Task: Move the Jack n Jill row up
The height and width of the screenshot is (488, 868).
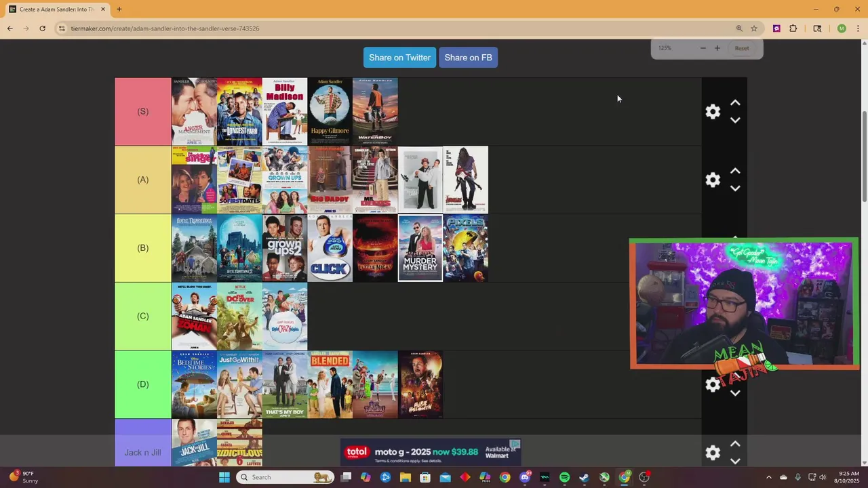Action: (x=735, y=444)
